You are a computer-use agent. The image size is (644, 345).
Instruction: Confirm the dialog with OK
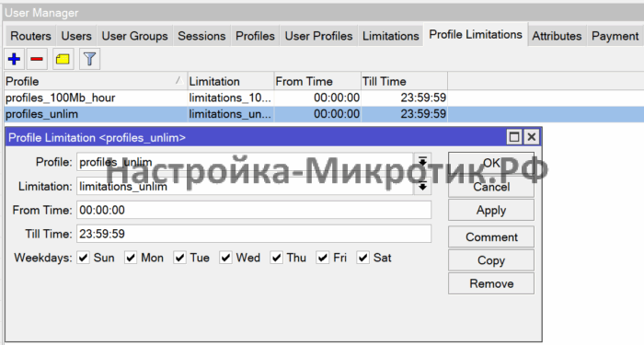click(491, 163)
